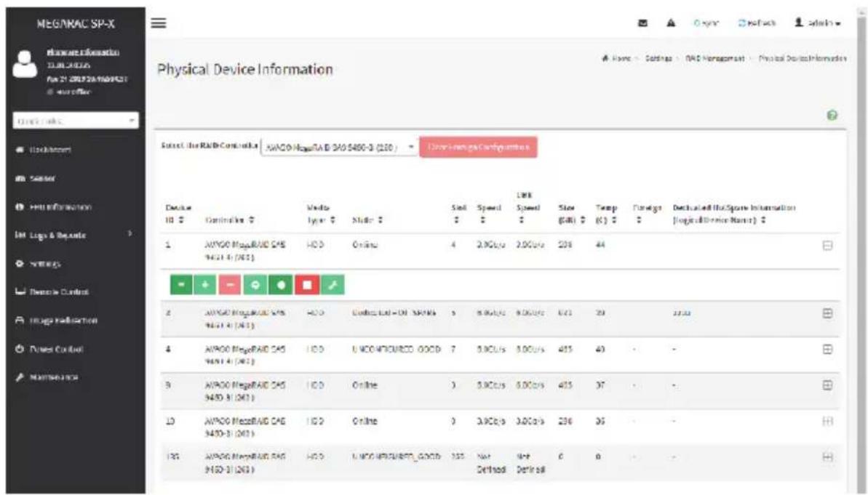Click the green help question mark icon

click(x=832, y=115)
